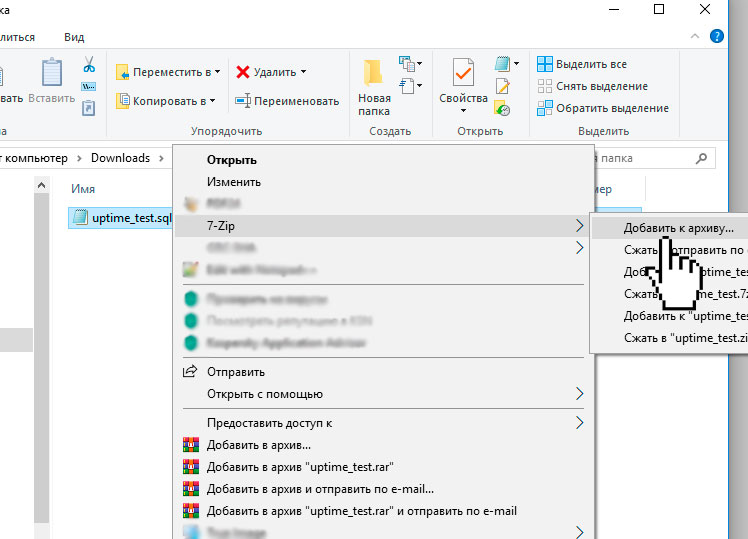Expand the Переместить в dropdown
The height and width of the screenshot is (539, 748).
tap(218, 72)
